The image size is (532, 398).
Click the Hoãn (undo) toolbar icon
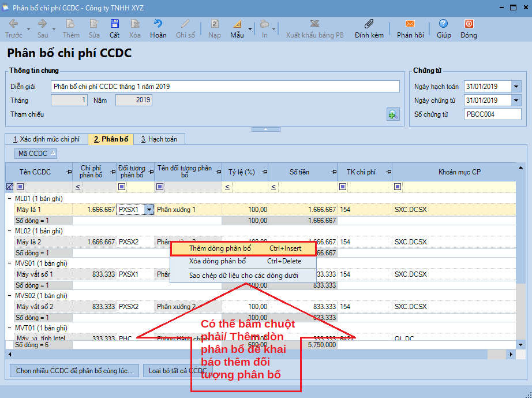pos(158,24)
